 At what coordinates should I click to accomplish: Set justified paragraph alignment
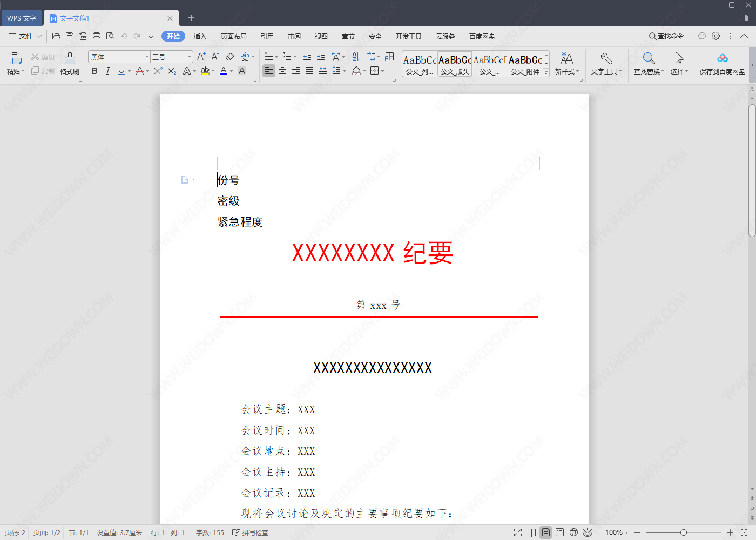pyautogui.click(x=309, y=71)
